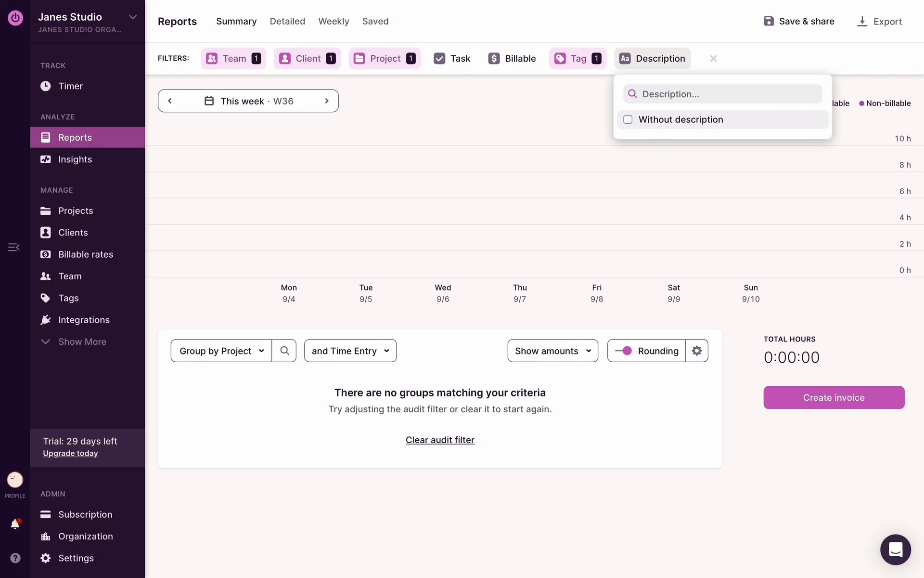This screenshot has height=578, width=924.
Task: Click the notification bell icon
Action: pos(15,524)
